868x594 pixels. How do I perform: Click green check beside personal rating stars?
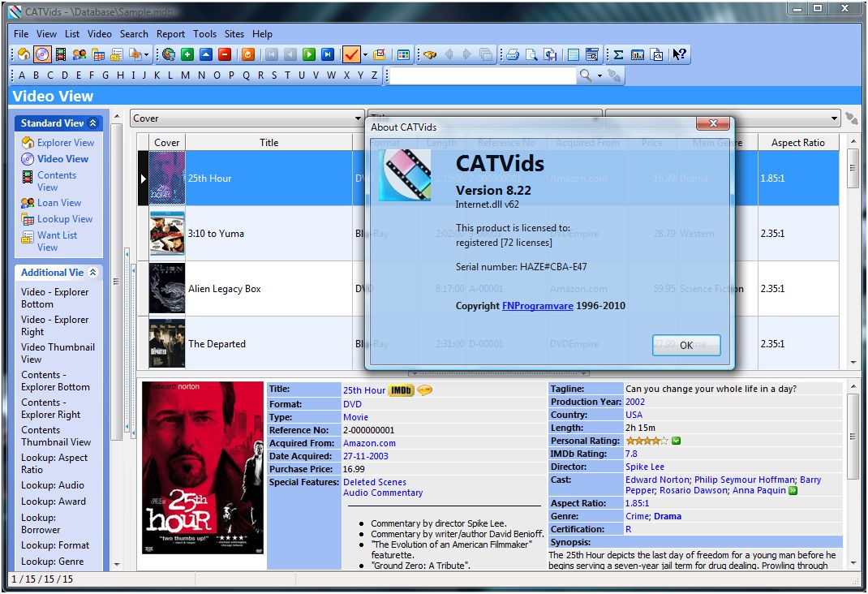(x=676, y=441)
